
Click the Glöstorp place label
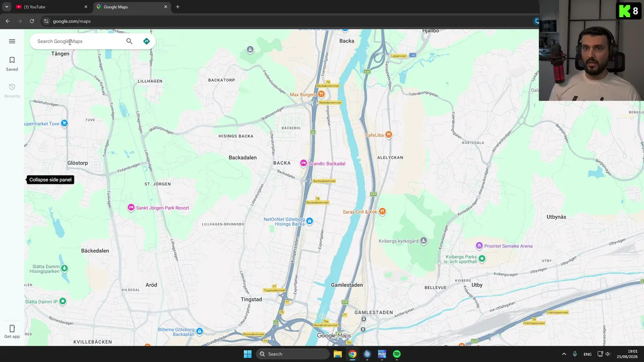tap(77, 163)
